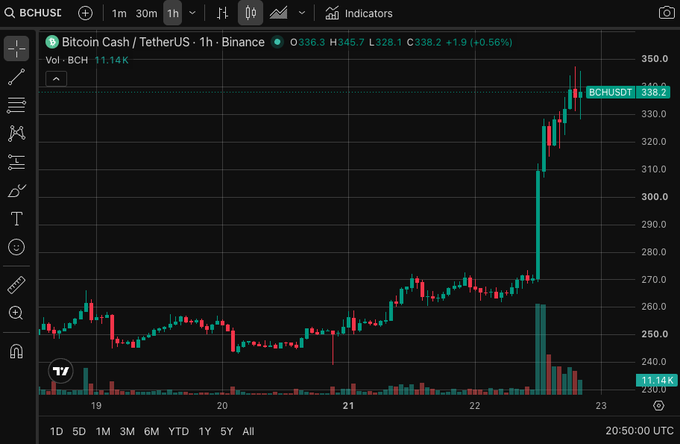This screenshot has height=444, width=680.
Task: Select the 1h interval
Action: pos(173,13)
